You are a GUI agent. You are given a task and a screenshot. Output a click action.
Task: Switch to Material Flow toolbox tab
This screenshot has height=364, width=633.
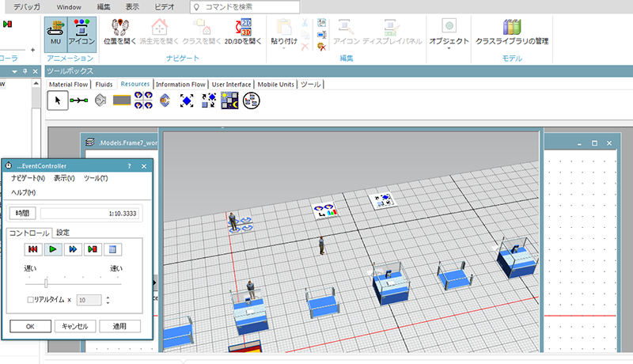68,85
